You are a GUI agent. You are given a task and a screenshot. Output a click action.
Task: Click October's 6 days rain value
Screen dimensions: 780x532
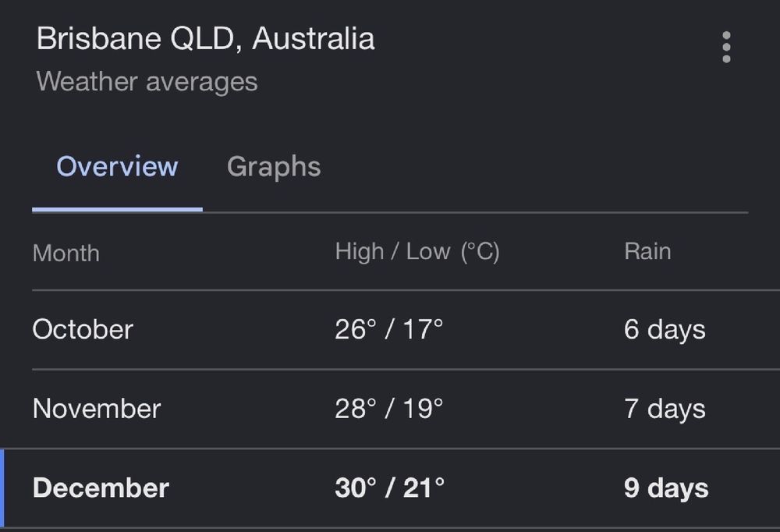665,329
